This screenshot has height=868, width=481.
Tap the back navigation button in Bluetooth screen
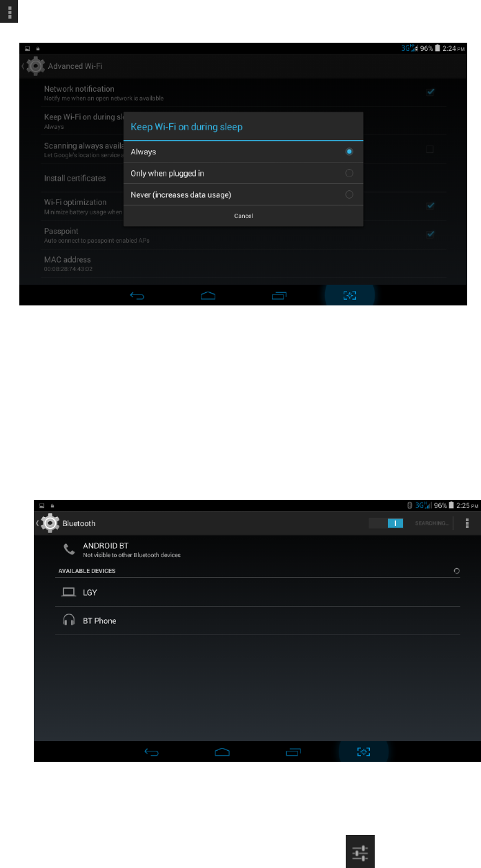(x=152, y=752)
